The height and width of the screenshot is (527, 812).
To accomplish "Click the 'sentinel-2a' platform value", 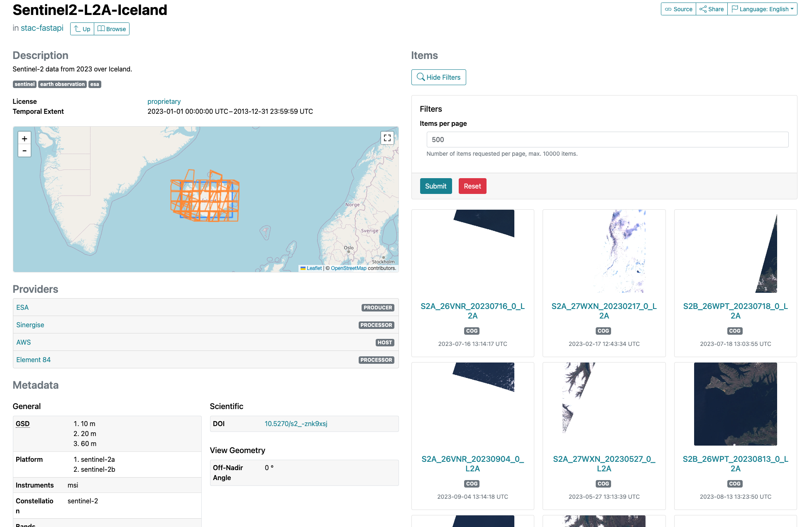I will pyautogui.click(x=98, y=459).
